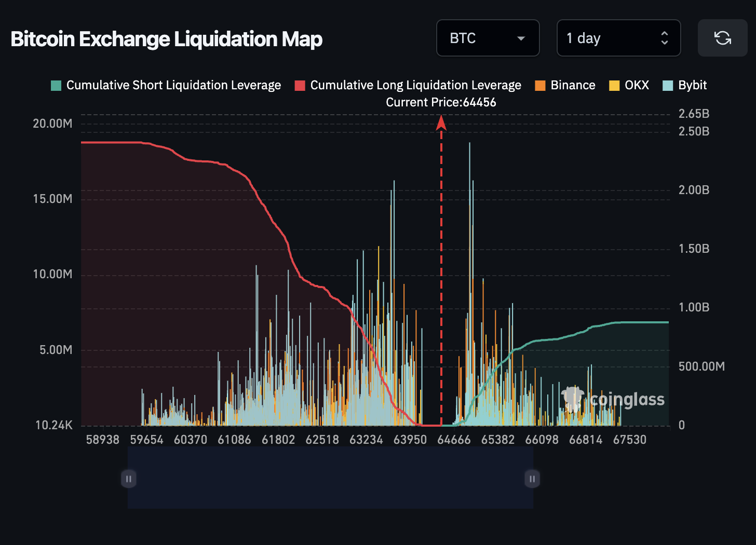Open the BTC coin dropdown
The image size is (756, 545).
tap(488, 38)
